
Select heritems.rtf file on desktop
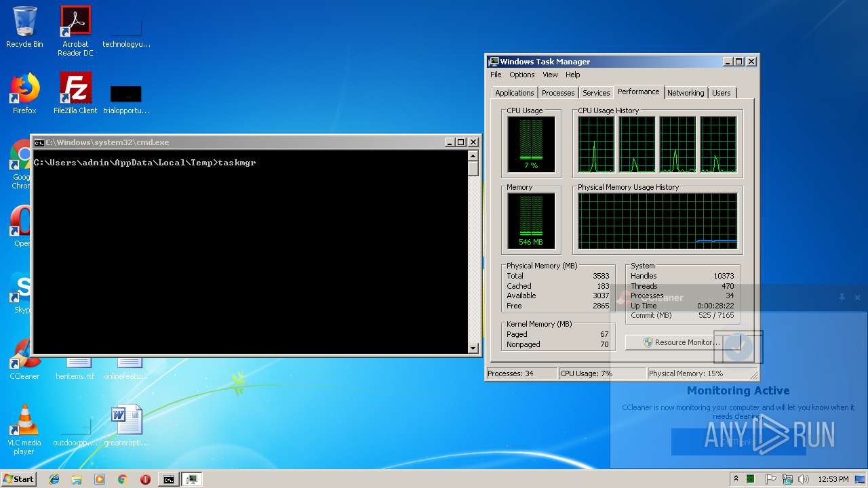pos(75,367)
